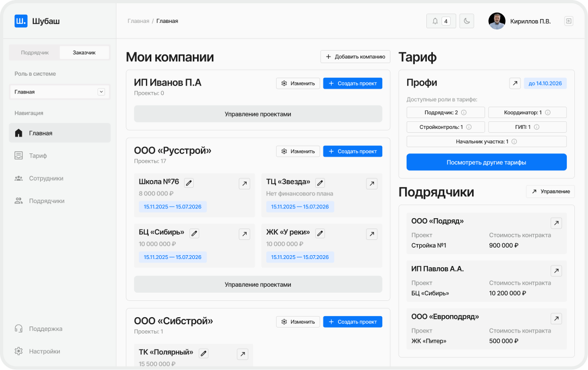Viewport: 588px width, 370px height.
Task: Click the Поддержка icon at sidebar bottom
Action: [19, 329]
